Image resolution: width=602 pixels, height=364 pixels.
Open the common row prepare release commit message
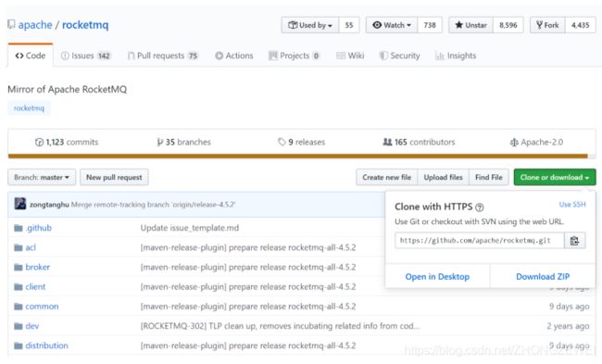pos(248,307)
